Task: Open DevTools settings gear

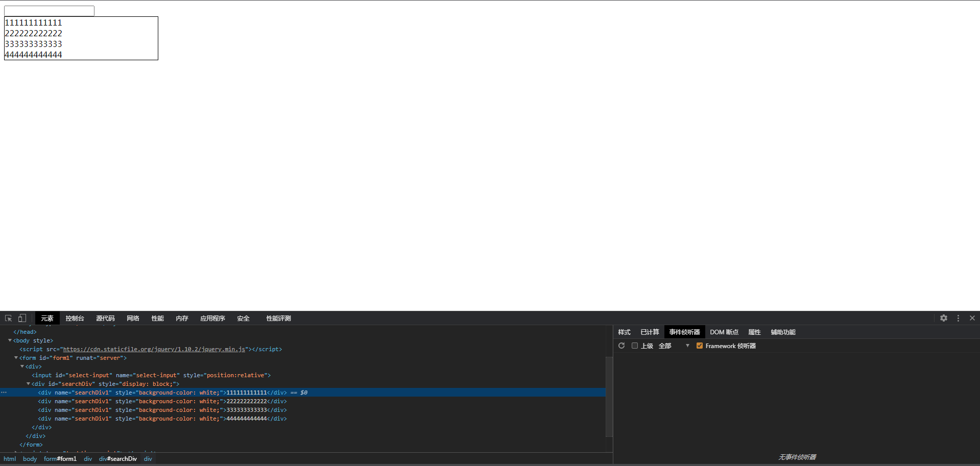Action: point(944,318)
